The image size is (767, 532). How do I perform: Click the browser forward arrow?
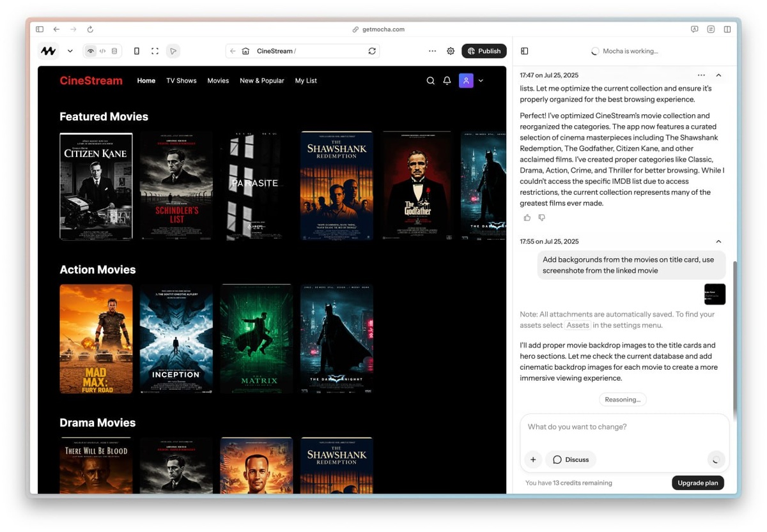73,29
